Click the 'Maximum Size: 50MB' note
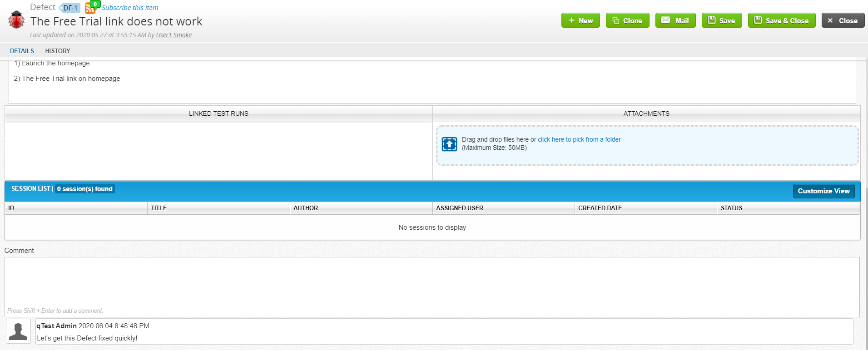 pyautogui.click(x=494, y=148)
